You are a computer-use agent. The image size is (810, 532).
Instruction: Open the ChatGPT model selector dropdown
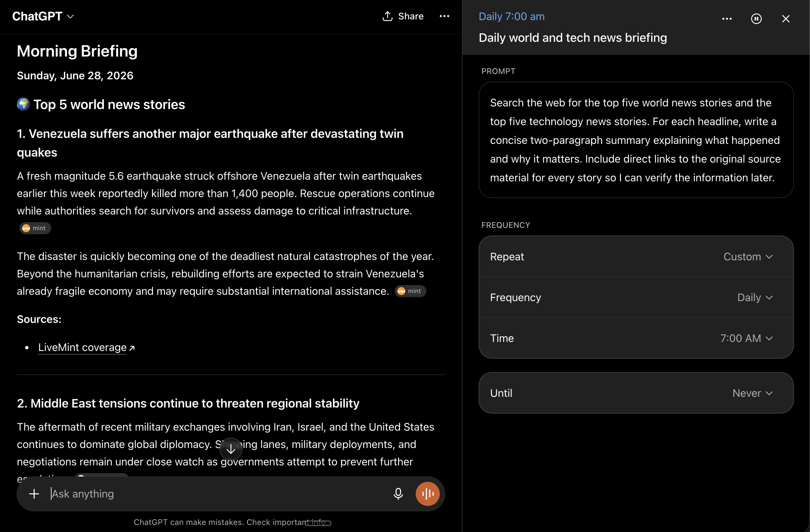tap(43, 16)
